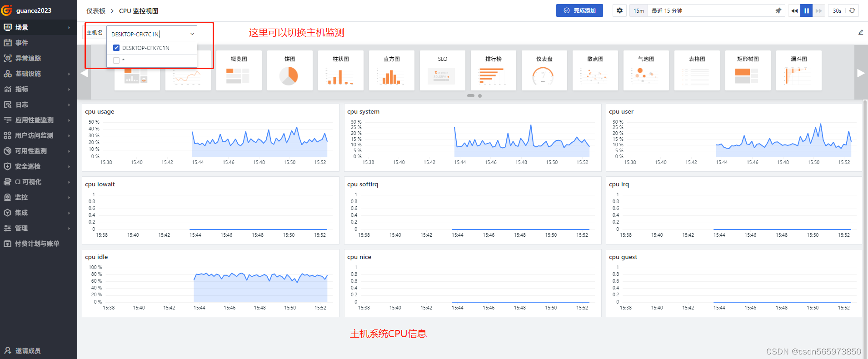Screen dimensions: 868x359
Task: Open the 安全巡检 sidebar icon
Action: pos(8,166)
